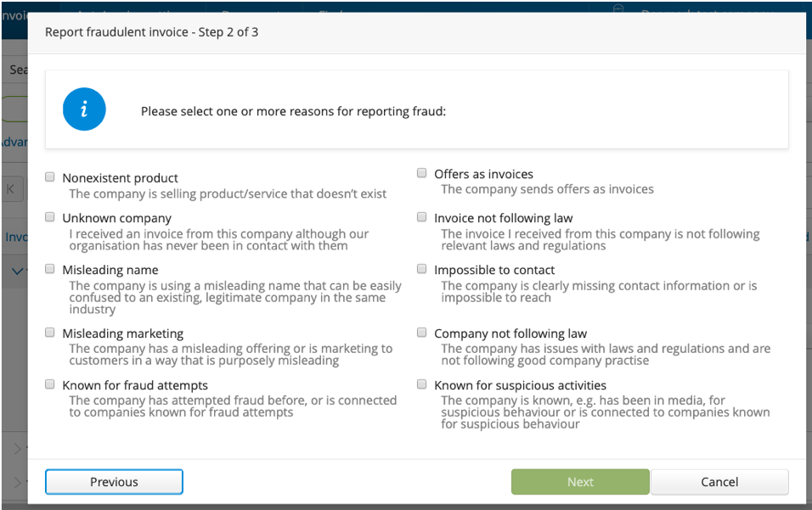Cancel the fraud report dialog
The height and width of the screenshot is (510, 812).
719,482
